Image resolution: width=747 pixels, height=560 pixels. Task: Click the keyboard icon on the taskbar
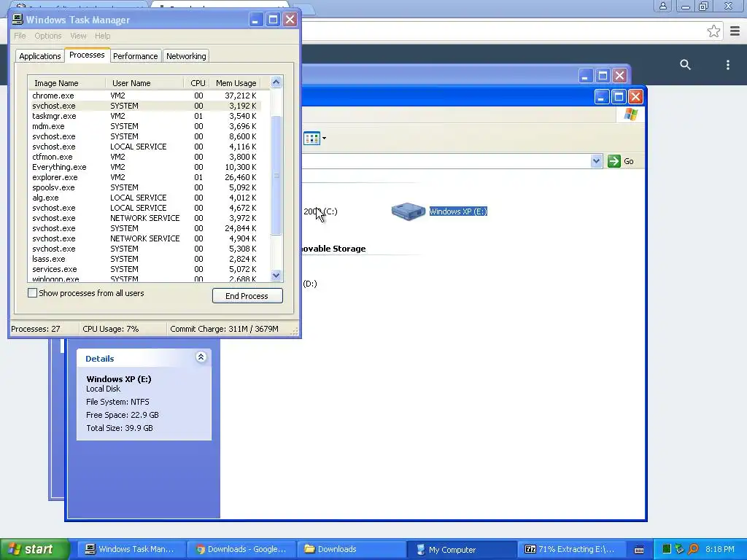639,550
